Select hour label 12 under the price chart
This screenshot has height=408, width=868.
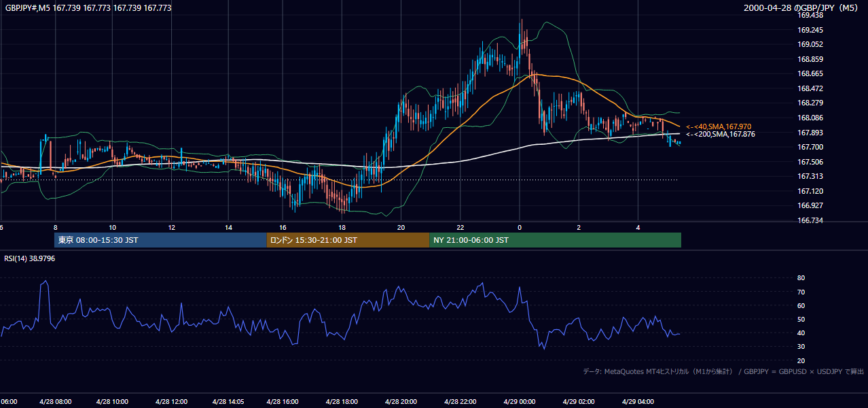172,227
